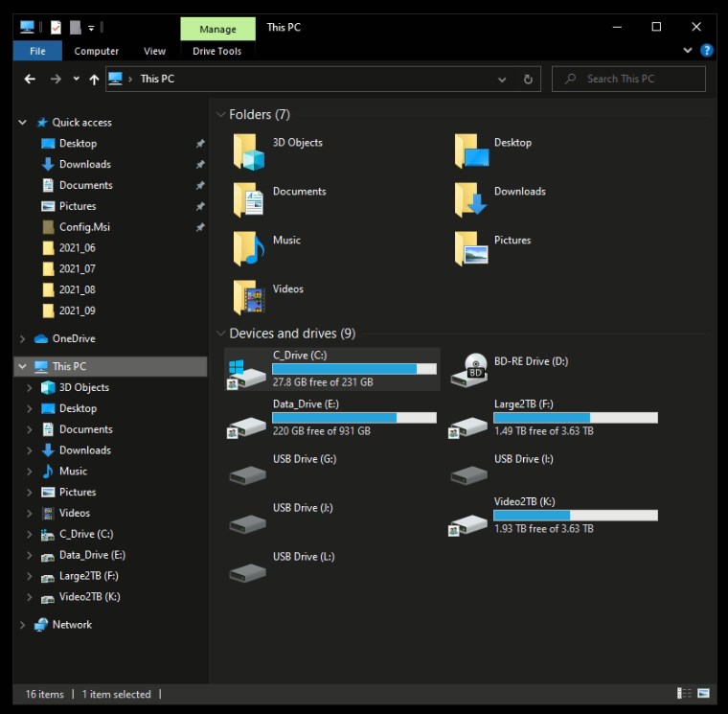Click the Back navigation arrow
728x714 pixels.
click(x=30, y=80)
